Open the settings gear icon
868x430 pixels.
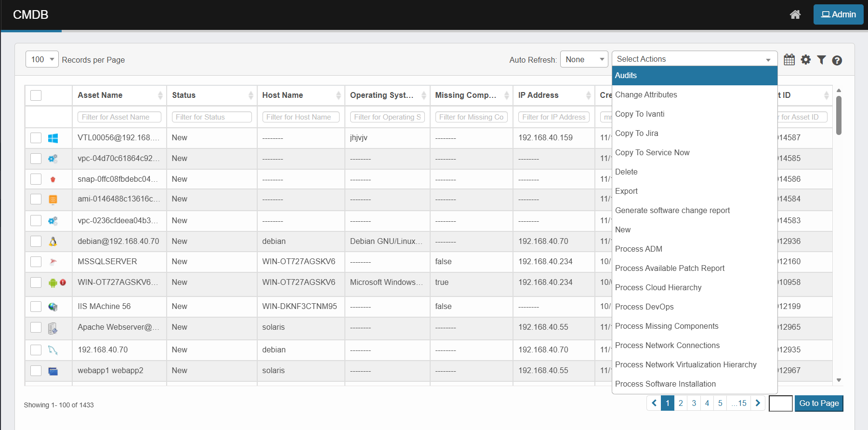805,60
